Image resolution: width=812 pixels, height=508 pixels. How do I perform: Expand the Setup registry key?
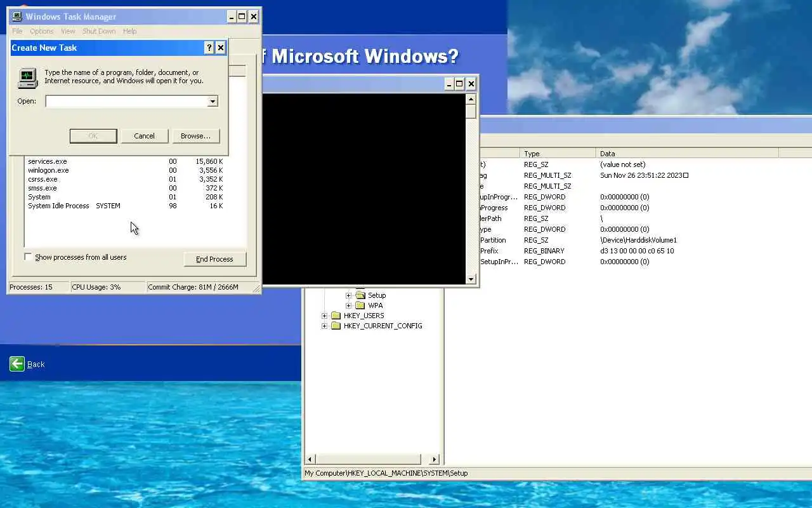pos(348,295)
